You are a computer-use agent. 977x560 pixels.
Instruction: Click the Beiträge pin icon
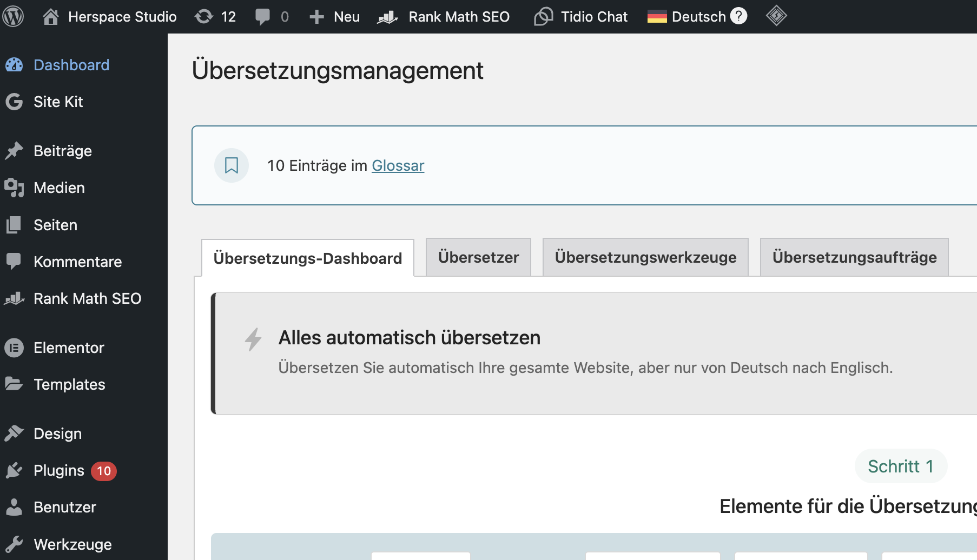point(14,151)
